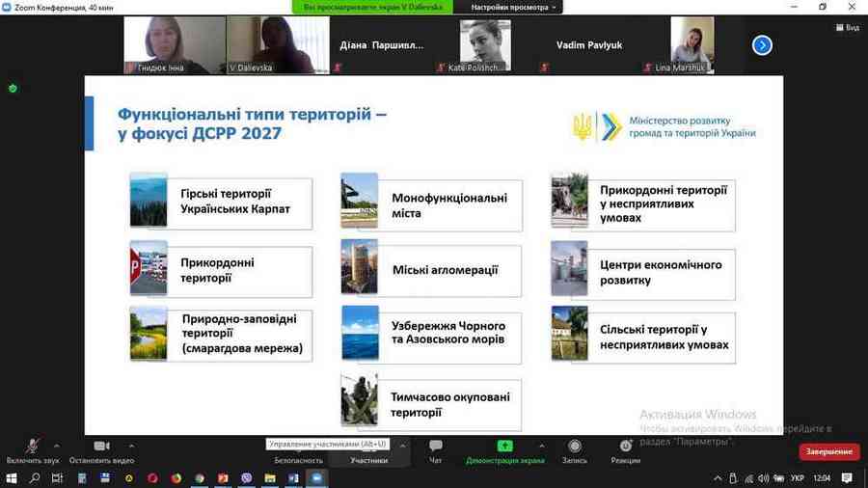Click the red Завершение button
Viewport: 868px width, 488px height.
tap(828, 451)
